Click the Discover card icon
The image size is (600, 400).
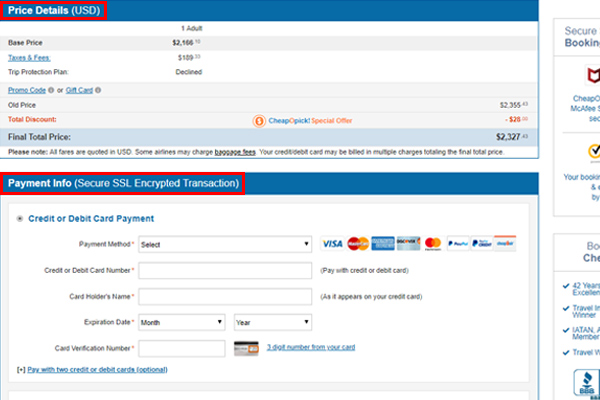(x=408, y=243)
